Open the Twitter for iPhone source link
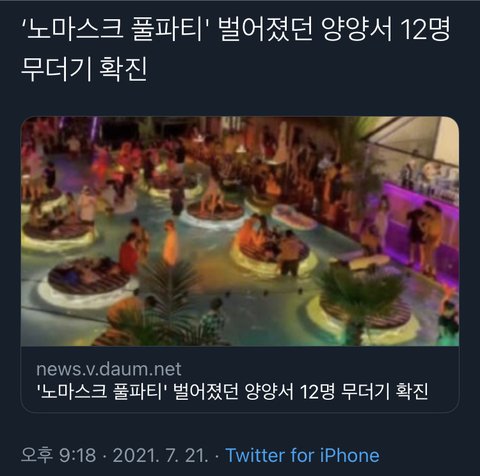The width and height of the screenshot is (480, 476). click(x=302, y=455)
